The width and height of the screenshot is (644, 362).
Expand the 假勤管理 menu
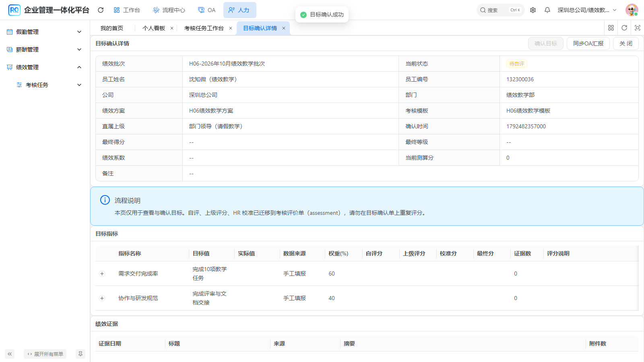(44, 32)
